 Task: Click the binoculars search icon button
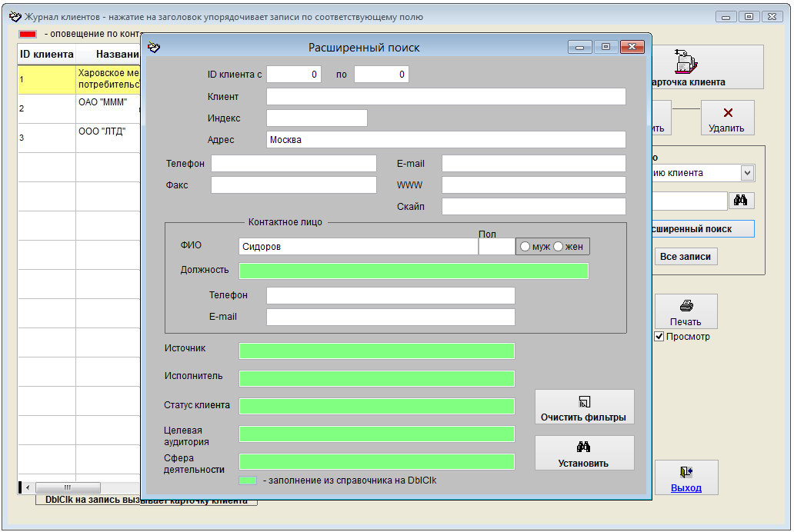(742, 201)
